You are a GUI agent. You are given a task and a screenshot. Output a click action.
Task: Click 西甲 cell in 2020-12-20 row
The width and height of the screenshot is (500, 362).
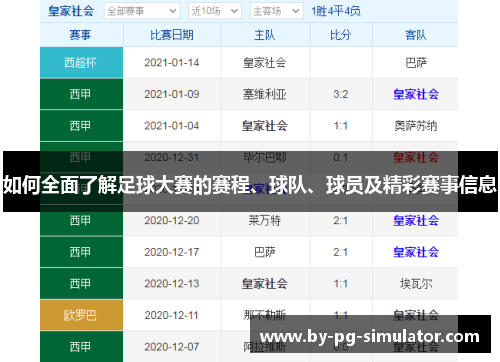pos(81,220)
